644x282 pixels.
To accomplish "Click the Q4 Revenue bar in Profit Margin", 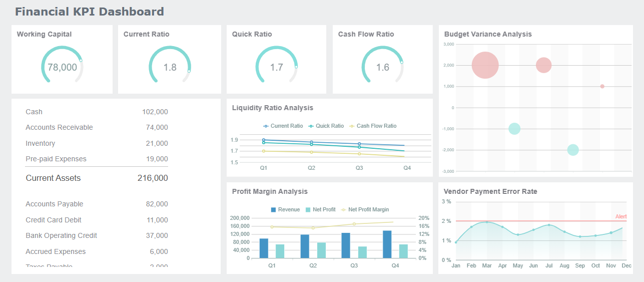I will coord(387,244).
